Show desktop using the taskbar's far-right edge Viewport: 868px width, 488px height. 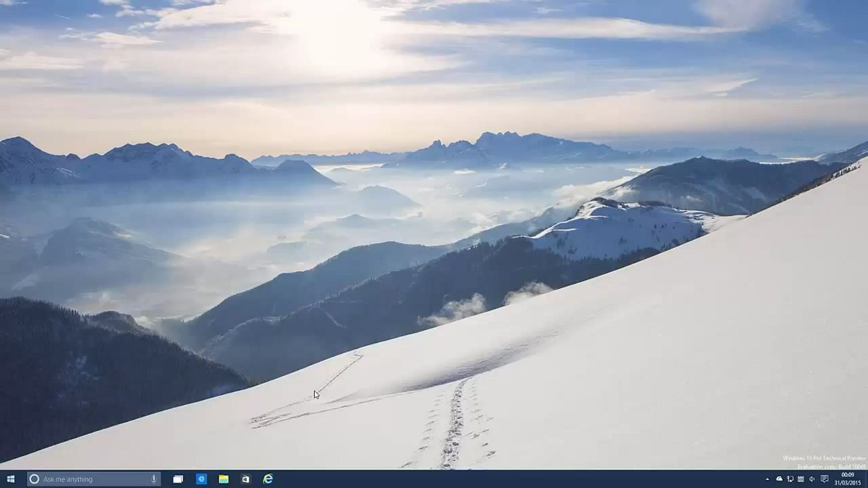(x=867, y=479)
